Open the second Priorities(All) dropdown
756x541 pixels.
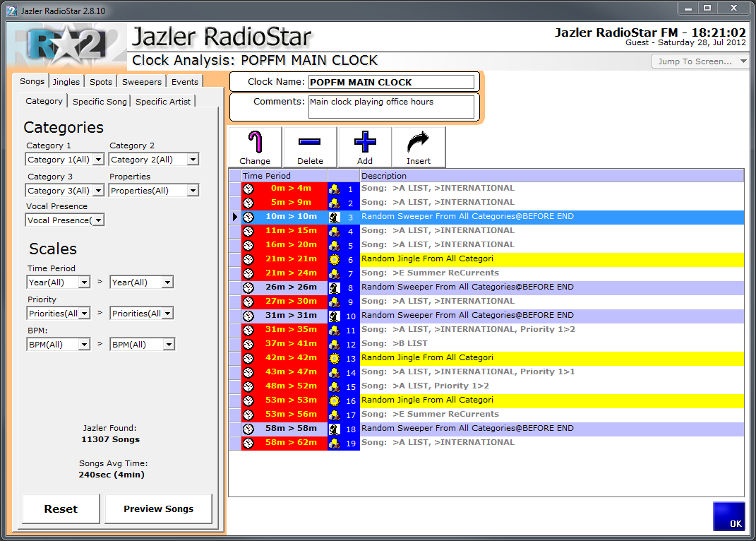[167, 314]
